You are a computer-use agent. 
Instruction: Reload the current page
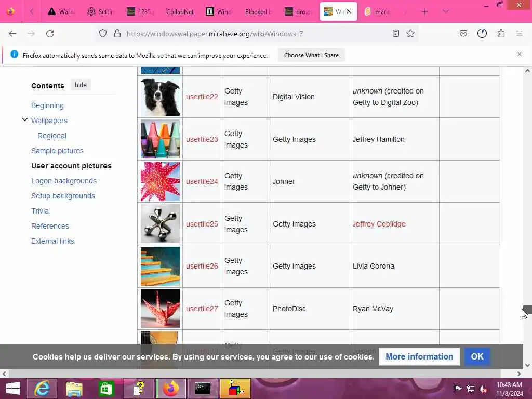50,34
